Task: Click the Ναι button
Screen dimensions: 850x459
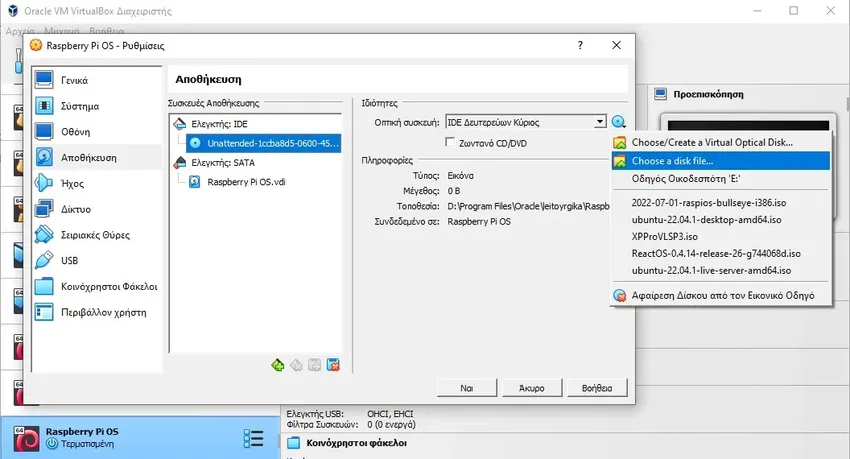Action: click(x=467, y=388)
